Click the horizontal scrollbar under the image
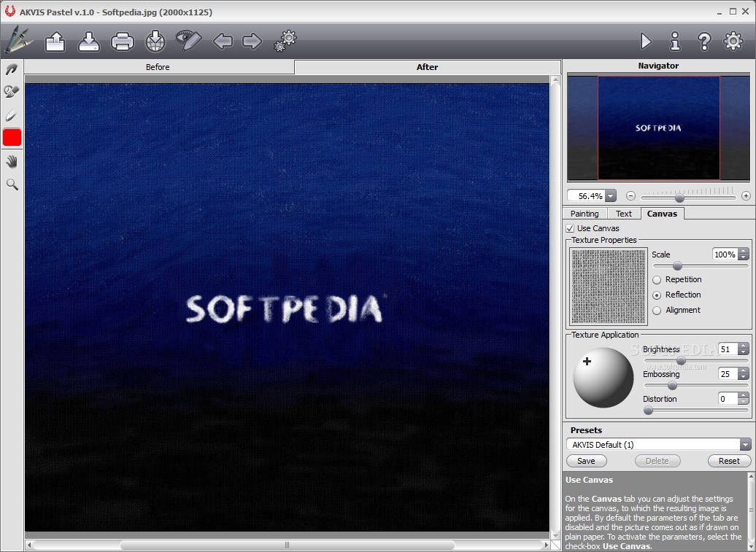756x552 pixels. 287,545
